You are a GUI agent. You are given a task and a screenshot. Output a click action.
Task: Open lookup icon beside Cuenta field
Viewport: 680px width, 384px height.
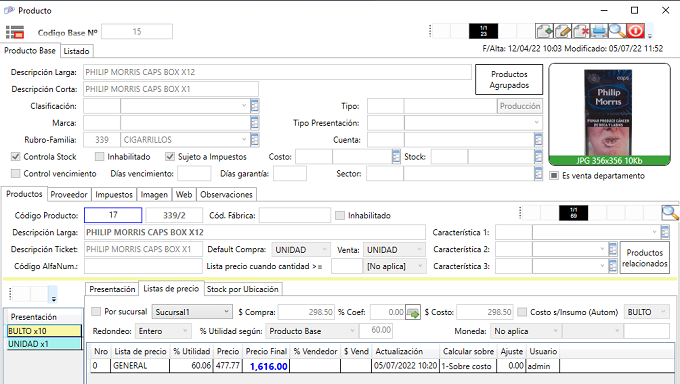[538, 140]
